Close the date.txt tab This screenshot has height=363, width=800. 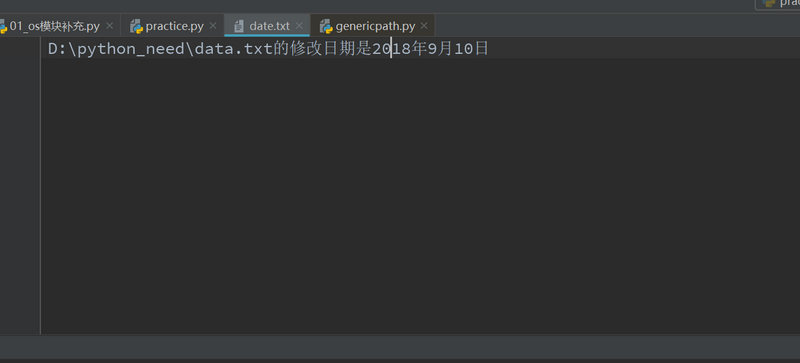[299, 26]
